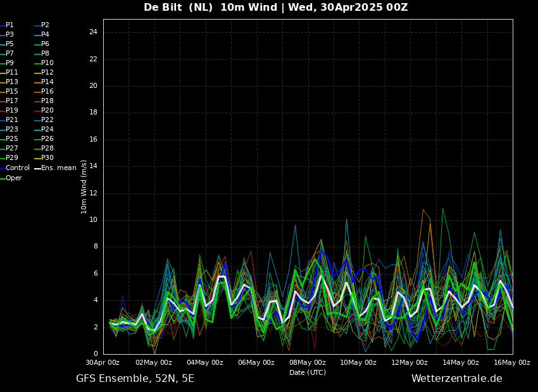Click the GFS Ensemble, 52N, 5E caption
Image resolution: width=538 pixels, height=392 pixels.
pyautogui.click(x=135, y=379)
